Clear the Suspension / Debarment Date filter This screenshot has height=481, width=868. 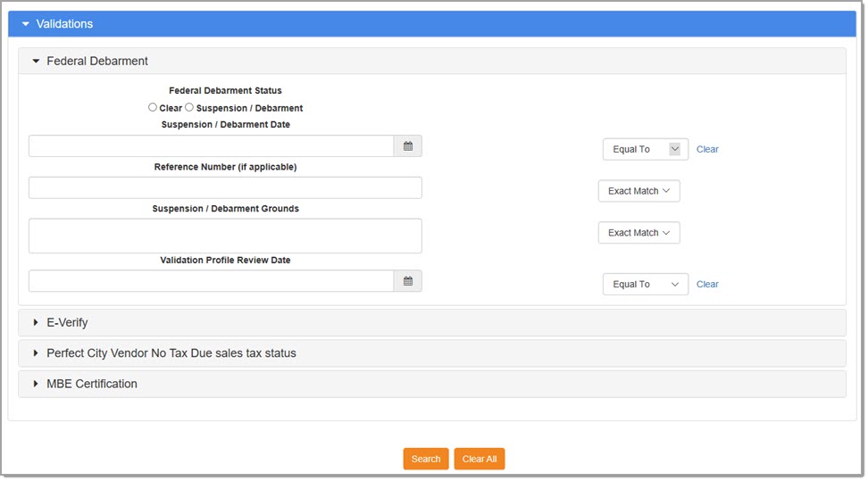(707, 149)
